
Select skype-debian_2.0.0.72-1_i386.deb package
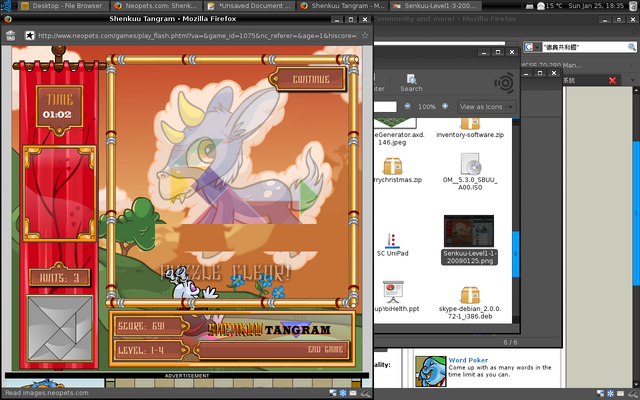point(470,303)
